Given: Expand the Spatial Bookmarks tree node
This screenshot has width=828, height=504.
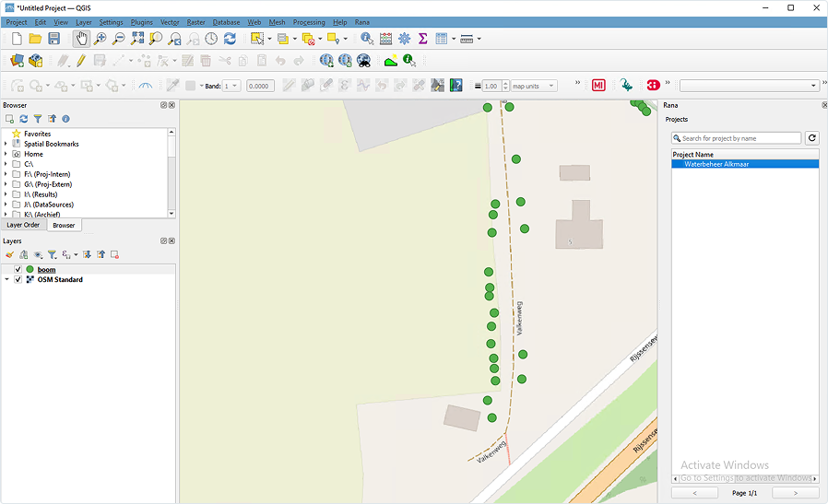Looking at the screenshot, I should pyautogui.click(x=6, y=144).
